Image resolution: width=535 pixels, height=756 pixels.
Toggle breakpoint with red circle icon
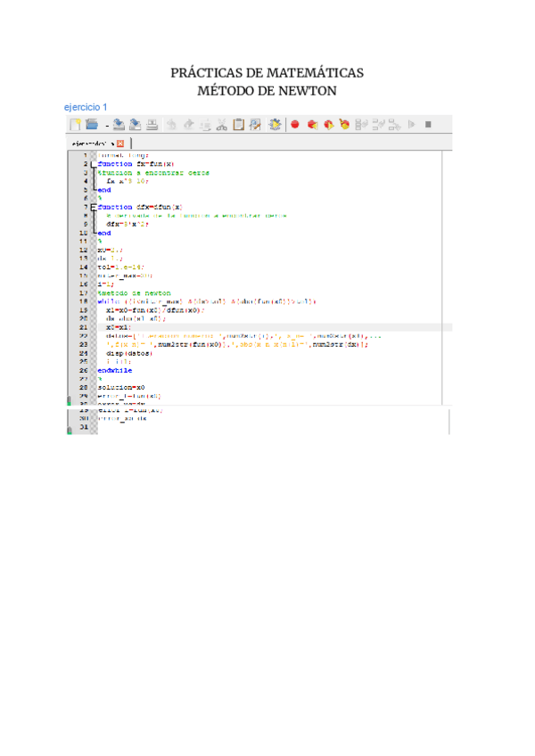coord(295,125)
